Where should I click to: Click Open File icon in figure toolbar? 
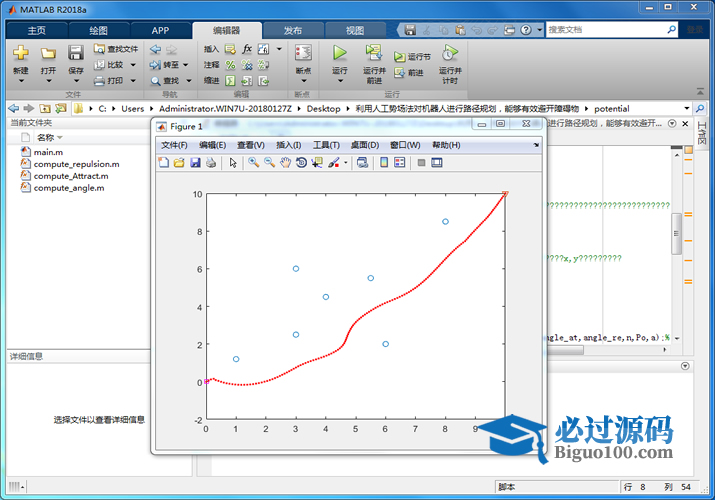[179, 162]
